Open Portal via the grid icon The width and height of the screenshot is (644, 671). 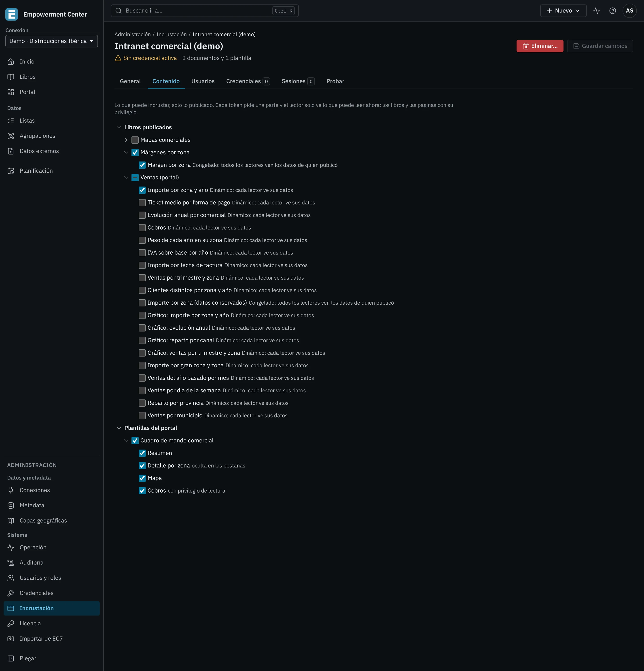(11, 92)
